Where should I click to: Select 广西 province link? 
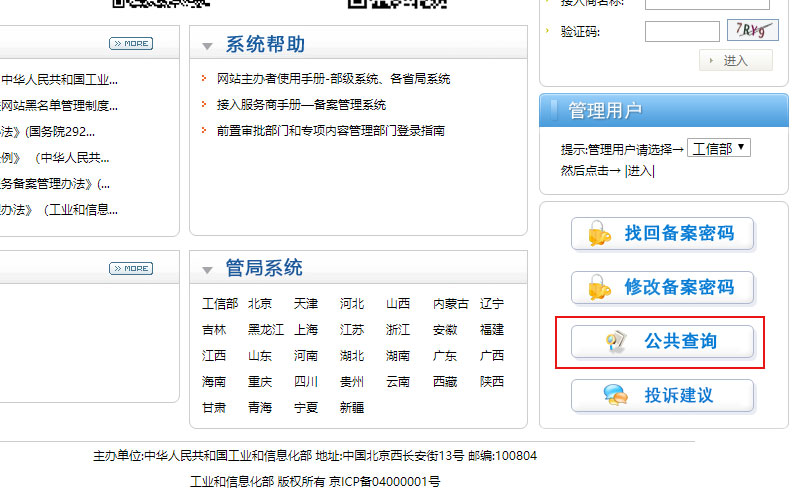(x=492, y=356)
